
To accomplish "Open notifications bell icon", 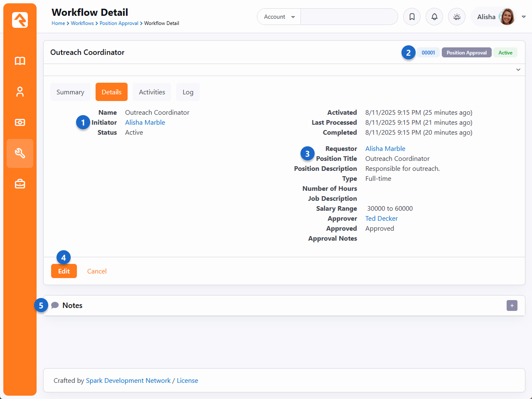I will pyautogui.click(x=434, y=17).
